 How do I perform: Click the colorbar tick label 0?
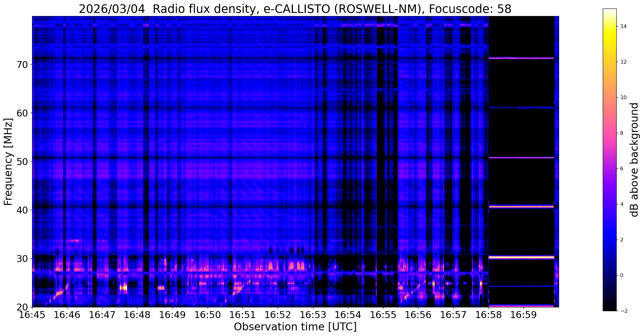[x=621, y=275]
